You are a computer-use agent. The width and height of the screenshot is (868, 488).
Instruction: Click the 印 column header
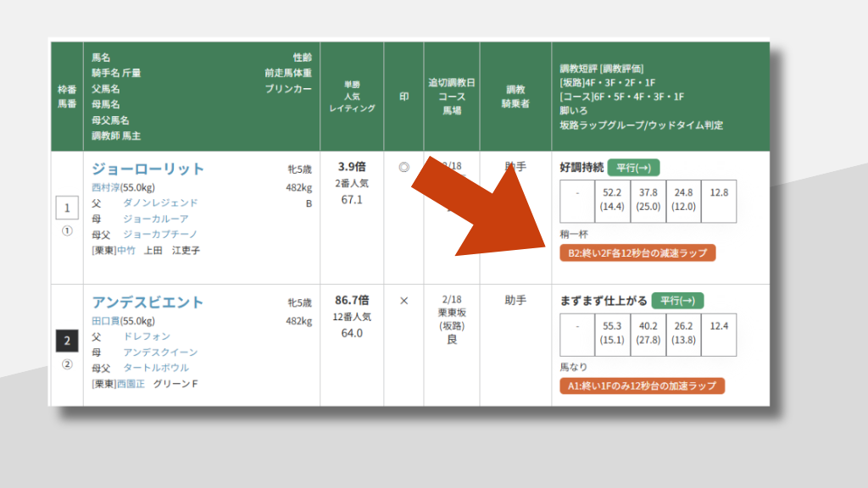[x=403, y=97]
